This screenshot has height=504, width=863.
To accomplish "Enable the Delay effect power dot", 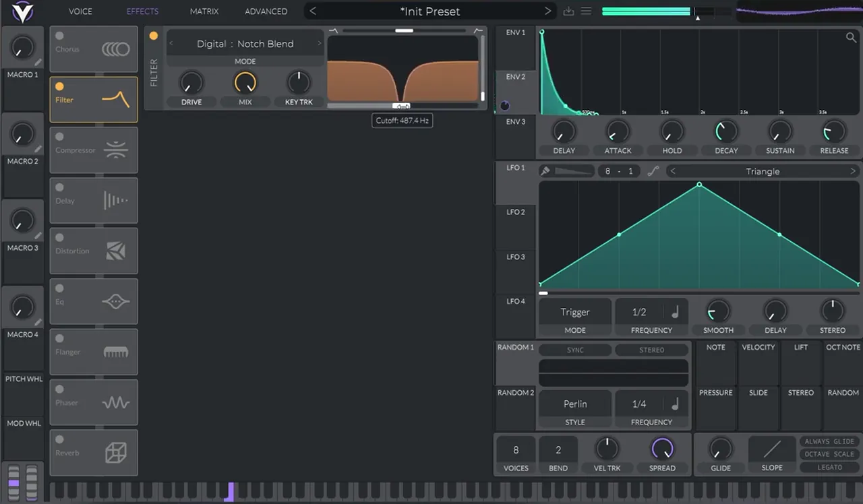I will click(x=59, y=187).
